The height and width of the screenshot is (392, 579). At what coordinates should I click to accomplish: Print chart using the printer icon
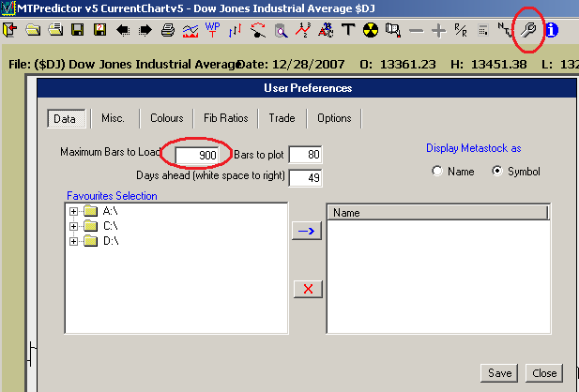(168, 30)
